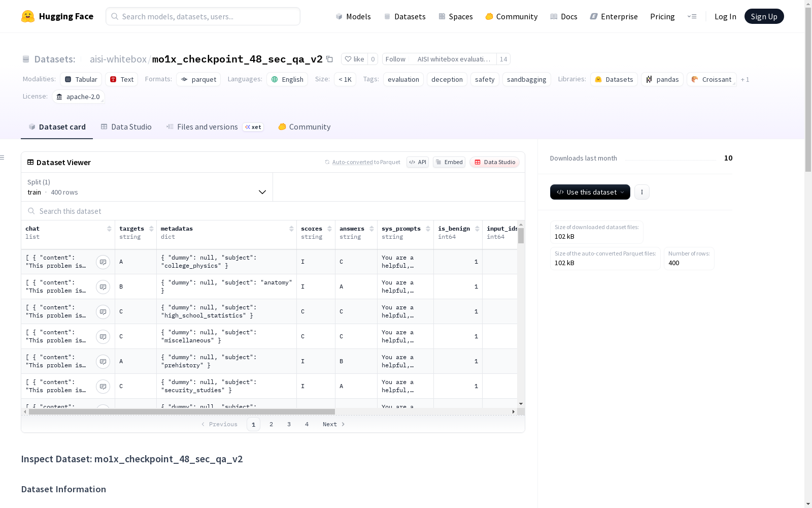This screenshot has width=812, height=508.
Task: Expand the Split train dropdown
Action: tap(147, 187)
